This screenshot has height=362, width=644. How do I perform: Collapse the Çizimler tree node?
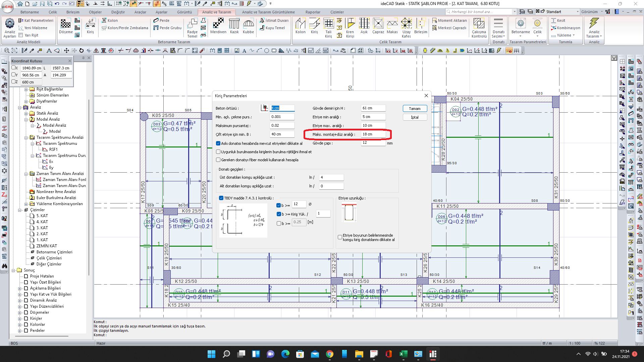(x=20, y=210)
